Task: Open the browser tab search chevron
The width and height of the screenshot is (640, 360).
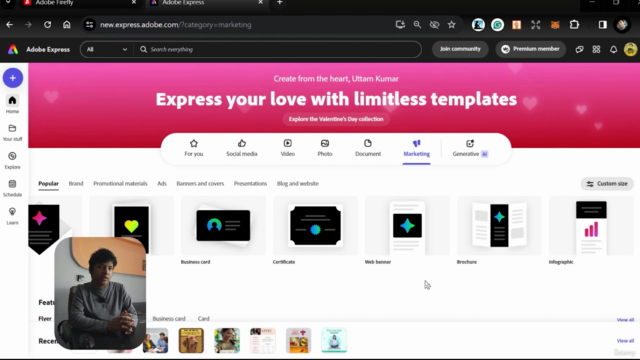Action: pyautogui.click(x=8, y=2)
